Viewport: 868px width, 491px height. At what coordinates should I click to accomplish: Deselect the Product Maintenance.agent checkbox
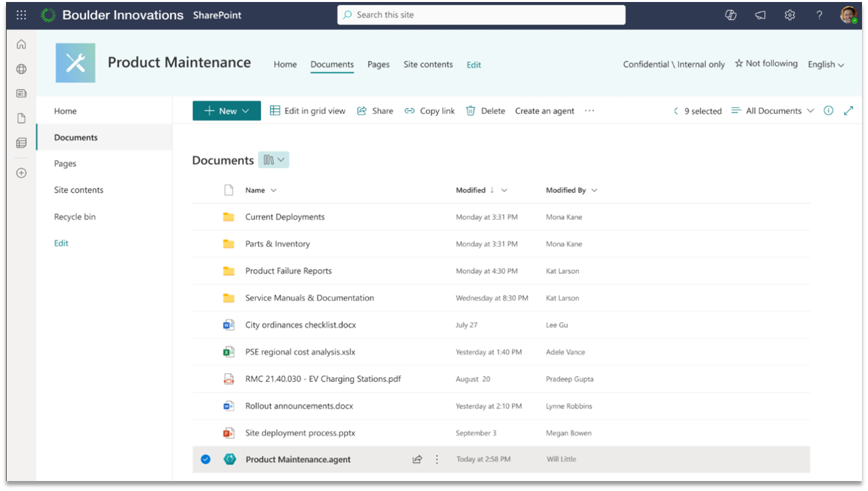point(205,459)
